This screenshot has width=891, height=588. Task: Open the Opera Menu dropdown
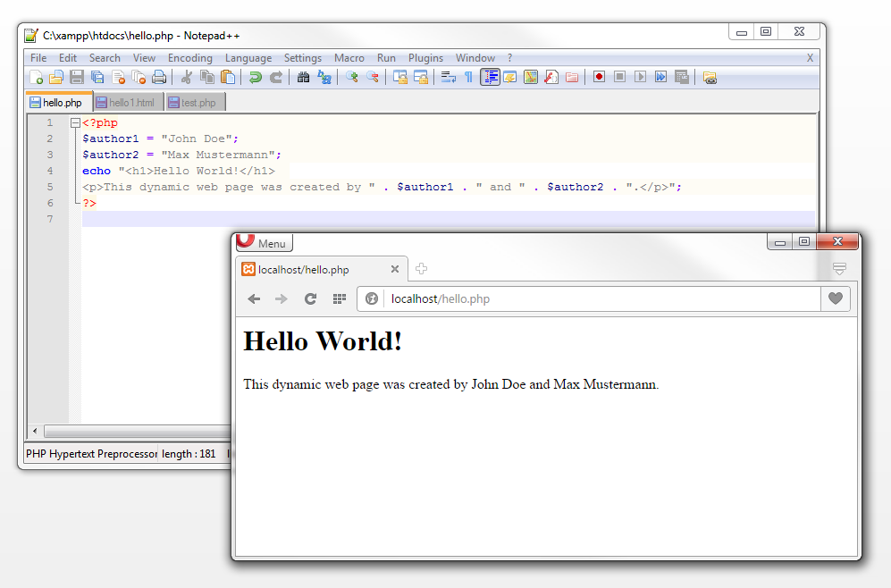point(265,243)
